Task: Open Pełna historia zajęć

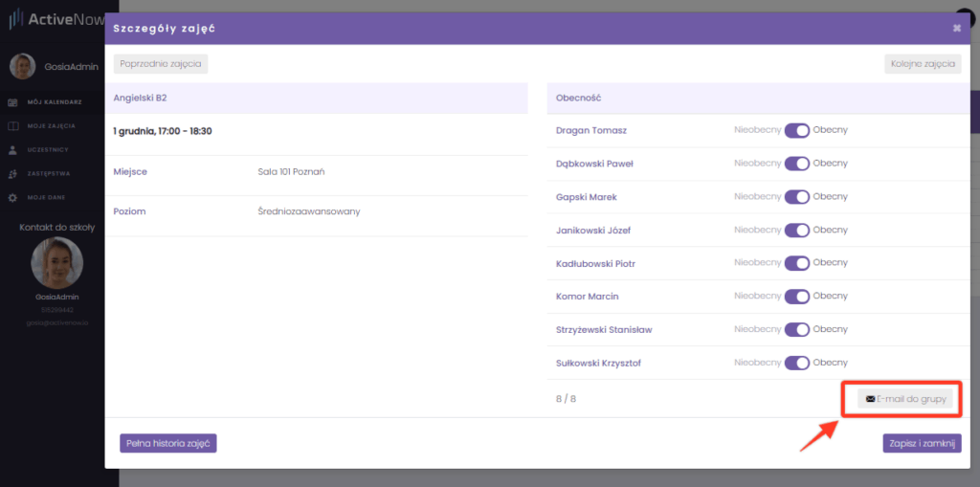Action: coord(168,443)
